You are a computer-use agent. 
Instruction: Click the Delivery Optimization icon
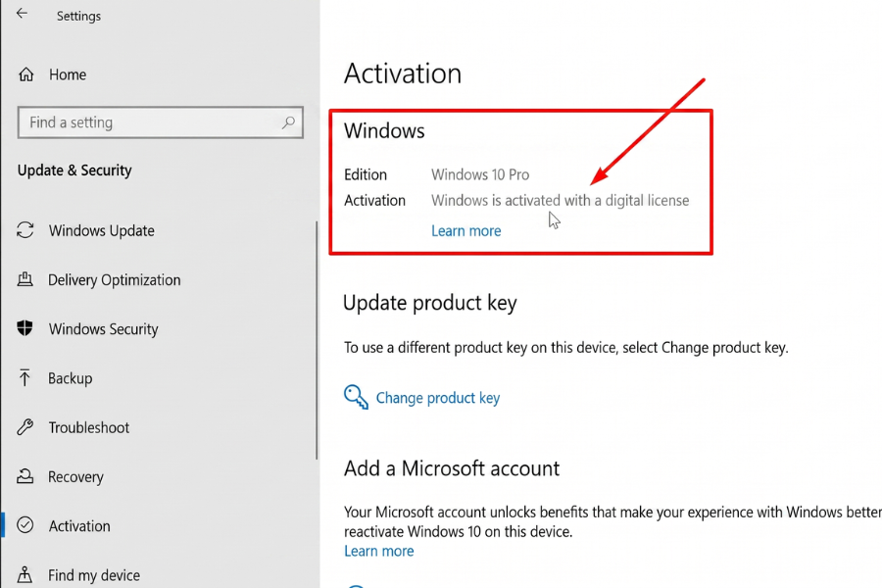[24, 279]
